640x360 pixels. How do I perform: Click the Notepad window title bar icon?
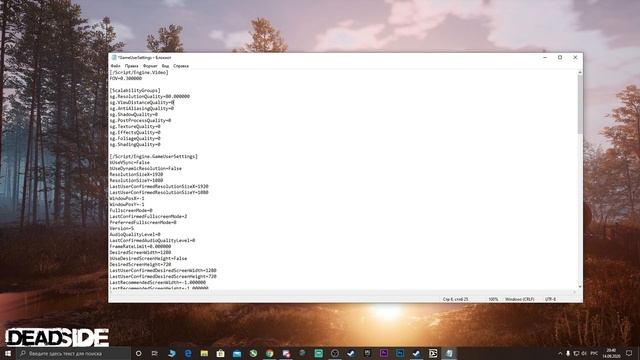(114, 58)
